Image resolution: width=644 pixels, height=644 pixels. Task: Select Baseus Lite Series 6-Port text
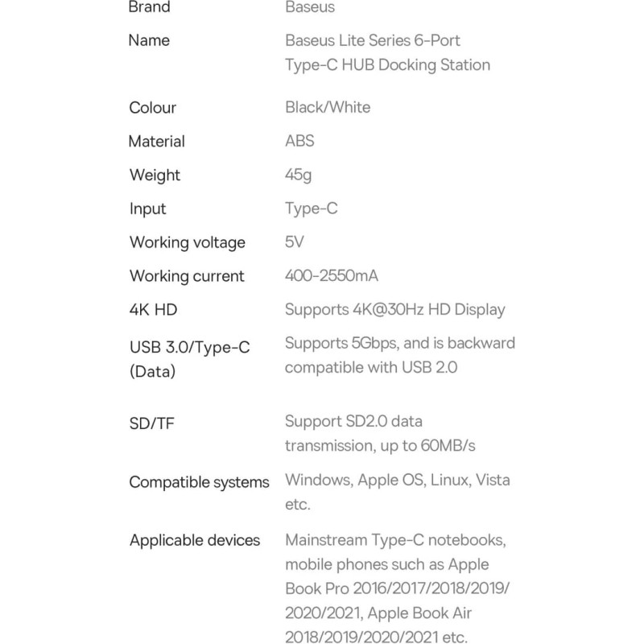click(x=373, y=40)
